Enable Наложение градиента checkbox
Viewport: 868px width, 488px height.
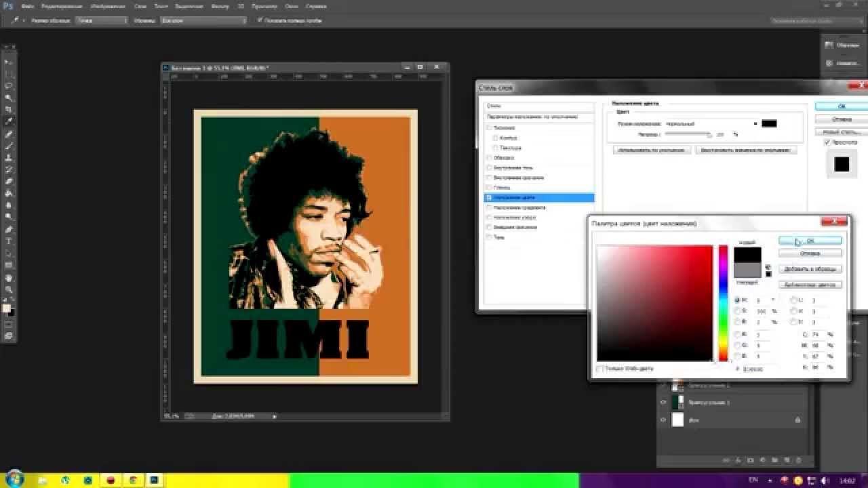[x=488, y=207]
